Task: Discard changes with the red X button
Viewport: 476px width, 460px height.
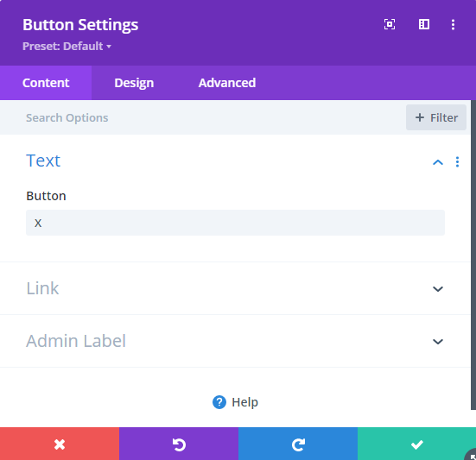Action: click(x=60, y=444)
